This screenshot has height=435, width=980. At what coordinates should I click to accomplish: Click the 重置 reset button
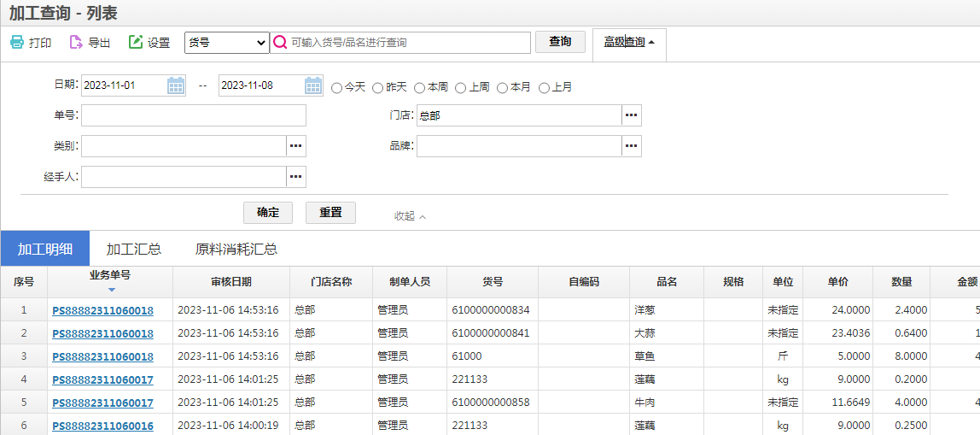coord(330,212)
